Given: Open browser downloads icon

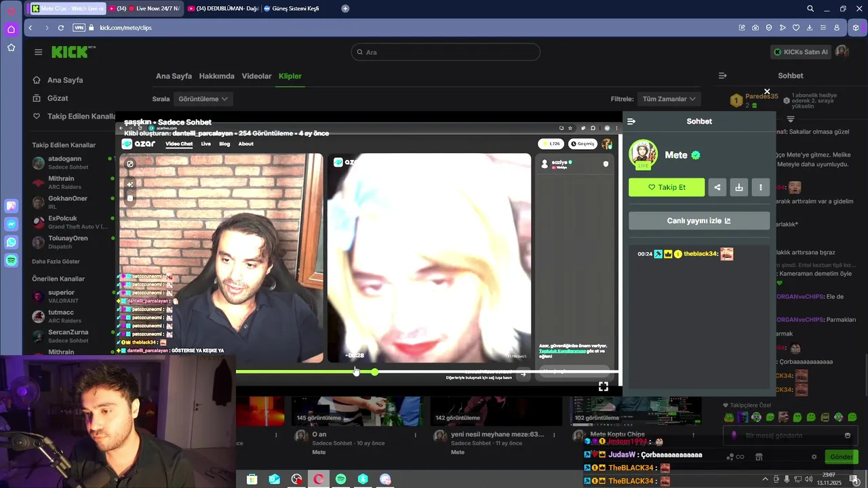Looking at the screenshot, I should (810, 28).
